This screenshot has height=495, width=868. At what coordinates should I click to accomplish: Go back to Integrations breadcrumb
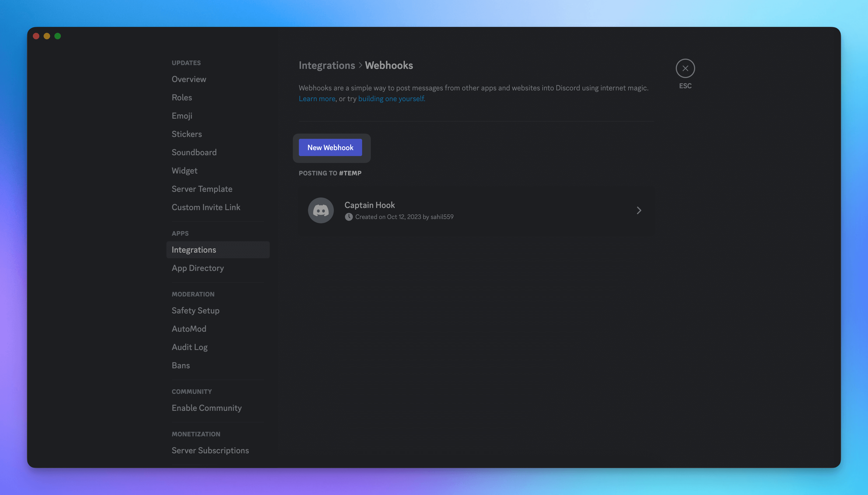(x=327, y=65)
